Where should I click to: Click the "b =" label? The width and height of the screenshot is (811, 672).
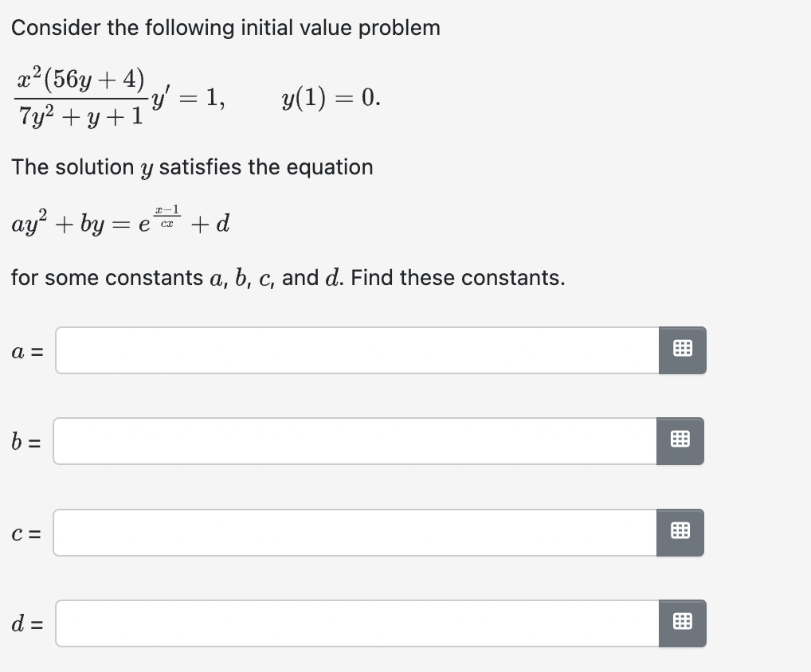26,441
